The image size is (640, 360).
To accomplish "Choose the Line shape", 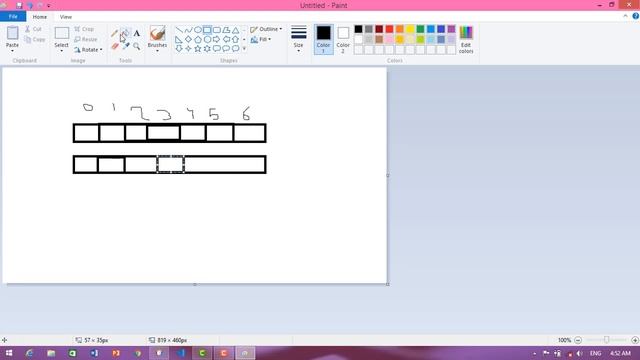I will click(x=179, y=30).
